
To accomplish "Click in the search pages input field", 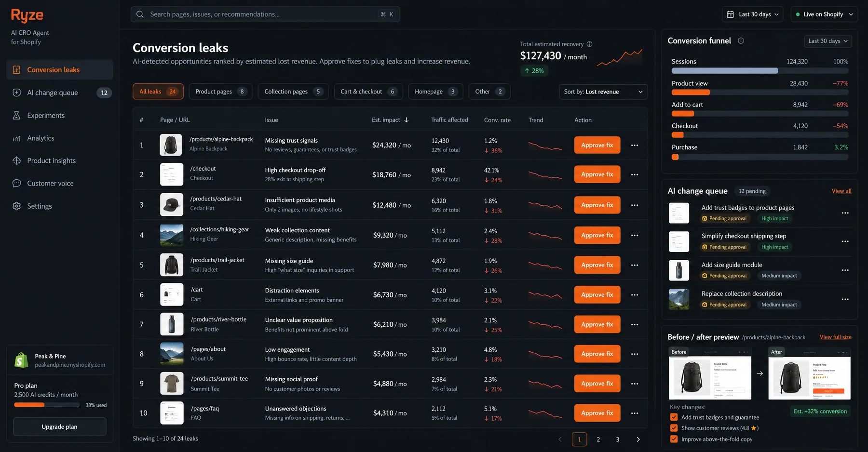I will [265, 14].
